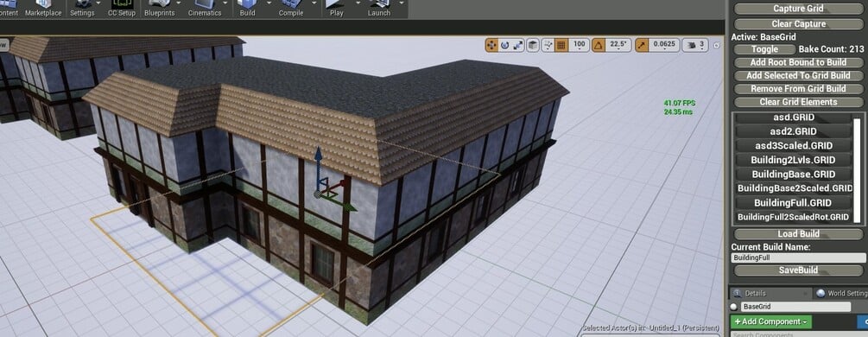Select the rotate gizmo mode icon
This screenshot has height=337, width=868.
pyautogui.click(x=505, y=45)
